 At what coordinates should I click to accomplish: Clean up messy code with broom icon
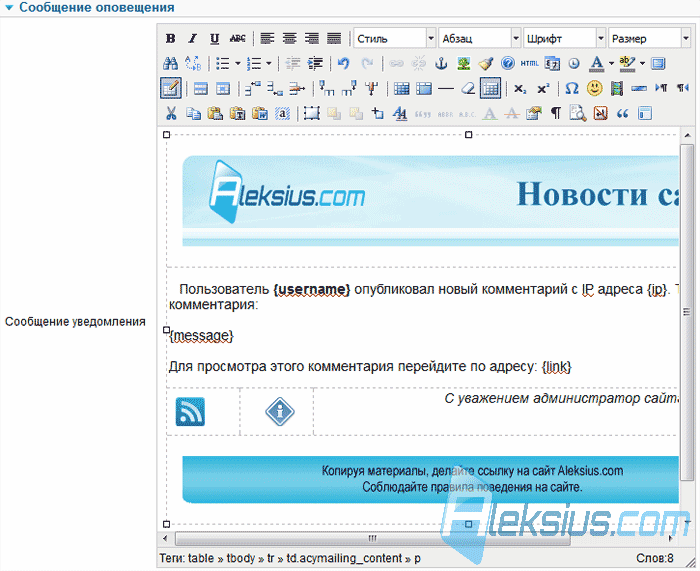(485, 63)
